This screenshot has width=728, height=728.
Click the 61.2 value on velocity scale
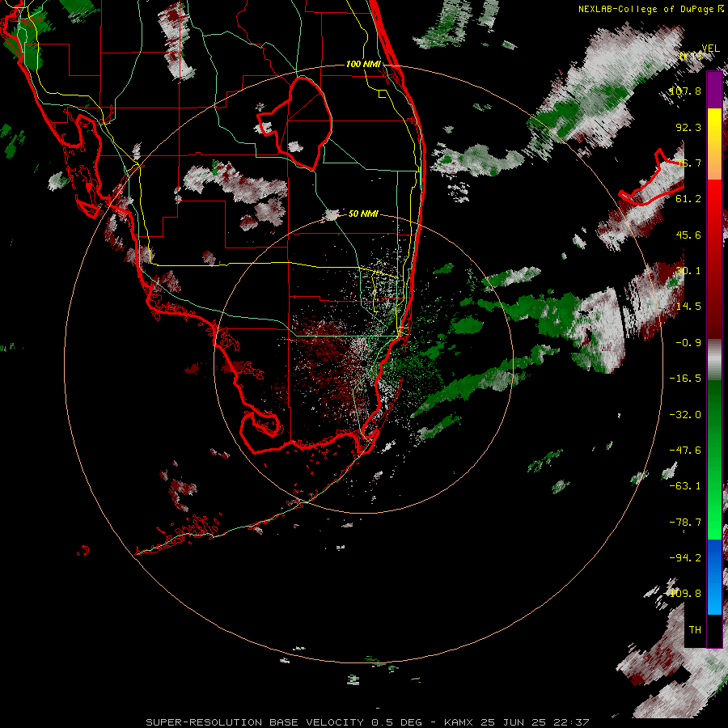pos(688,199)
